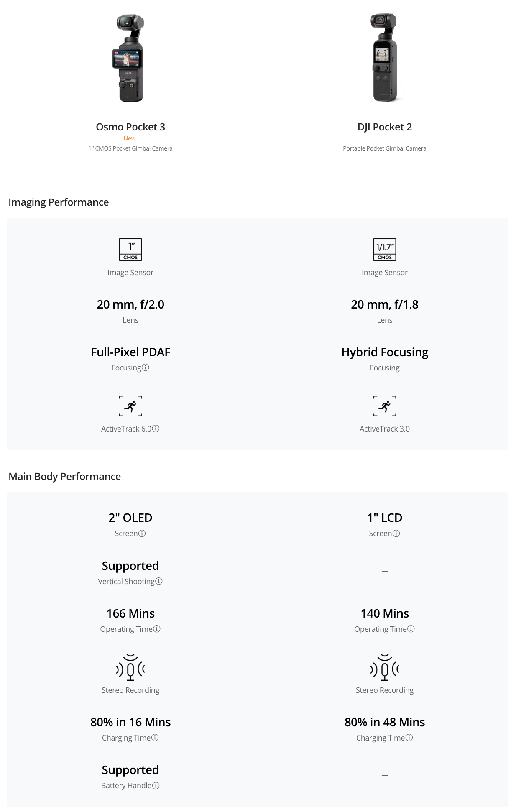Screen dimensions: 516x812
Task: Show info for 2" OLED Screen
Action: pos(142,533)
